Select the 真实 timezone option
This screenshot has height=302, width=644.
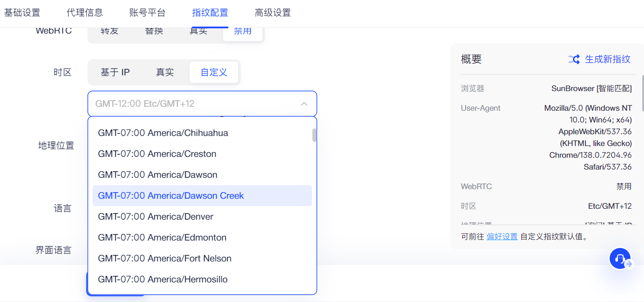tap(165, 72)
